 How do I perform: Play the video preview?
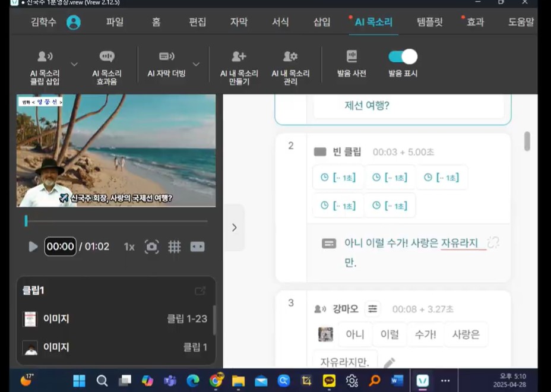(33, 246)
